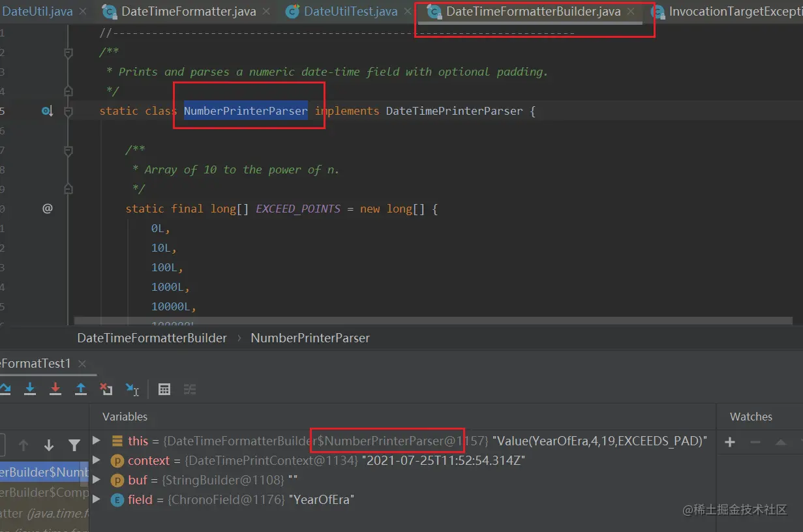Click Step Out debugger icon
This screenshot has height=532, width=803.
pyautogui.click(x=81, y=389)
